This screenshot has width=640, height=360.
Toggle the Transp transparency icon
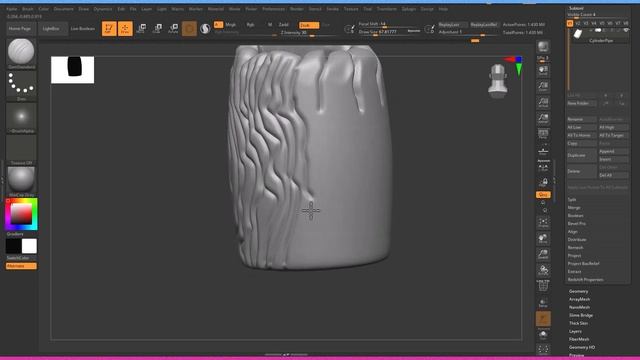(x=543, y=302)
